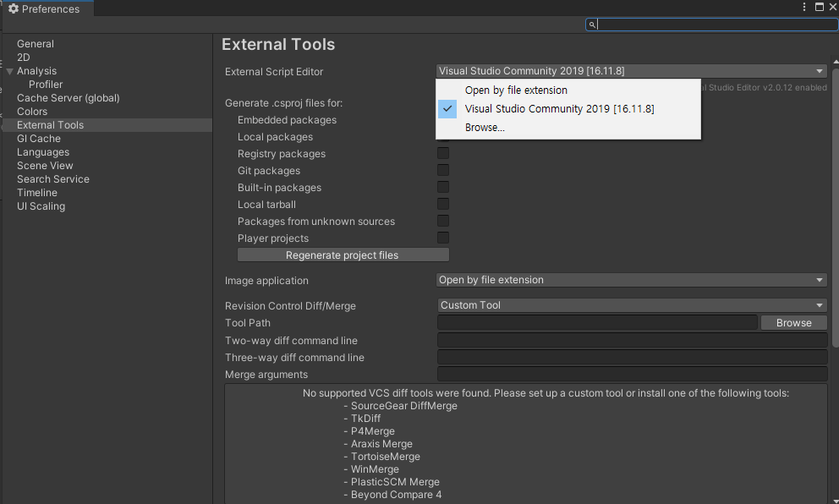Open Cache Server (global) settings
This screenshot has width=839, height=504.
(68, 98)
